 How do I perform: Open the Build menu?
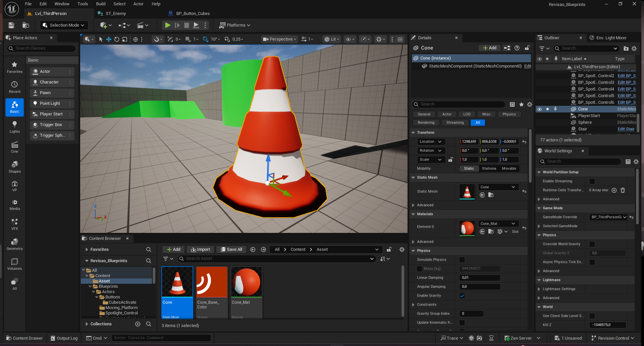pos(100,4)
